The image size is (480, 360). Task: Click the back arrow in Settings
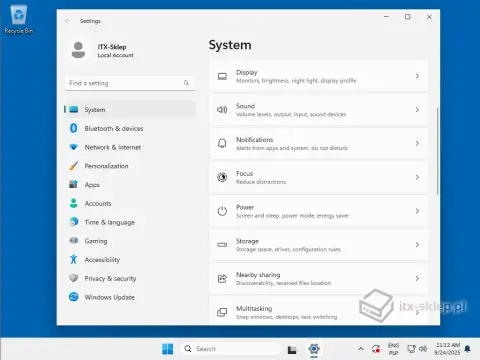tap(68, 21)
